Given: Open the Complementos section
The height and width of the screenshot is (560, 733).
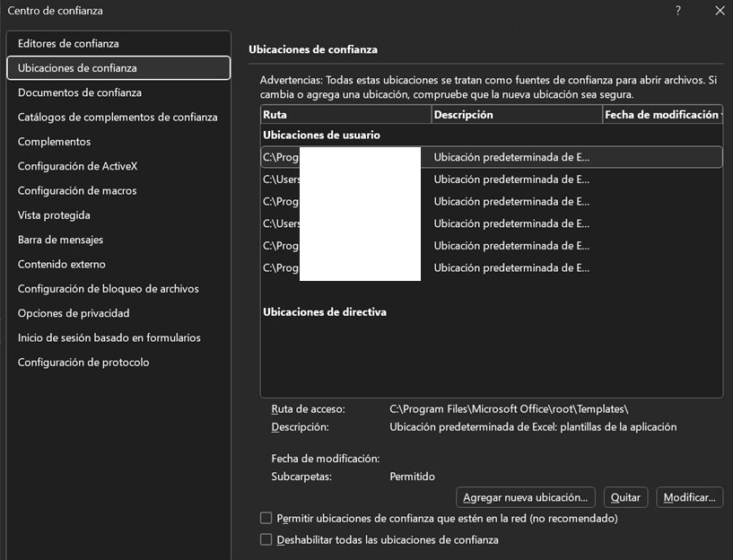Looking at the screenshot, I should 54,141.
